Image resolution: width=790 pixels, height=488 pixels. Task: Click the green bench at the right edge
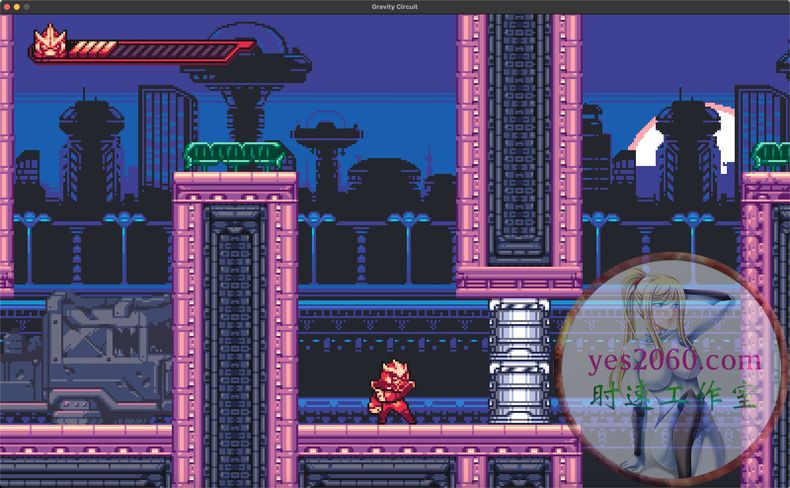(771, 155)
